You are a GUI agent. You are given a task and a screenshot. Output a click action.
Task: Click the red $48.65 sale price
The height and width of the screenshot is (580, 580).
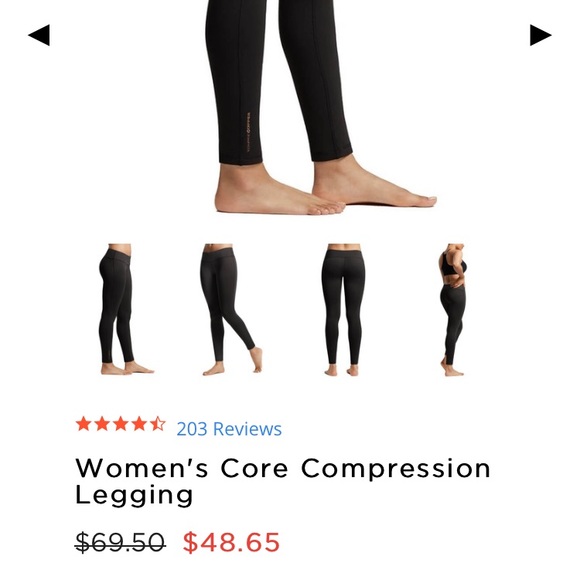(231, 542)
